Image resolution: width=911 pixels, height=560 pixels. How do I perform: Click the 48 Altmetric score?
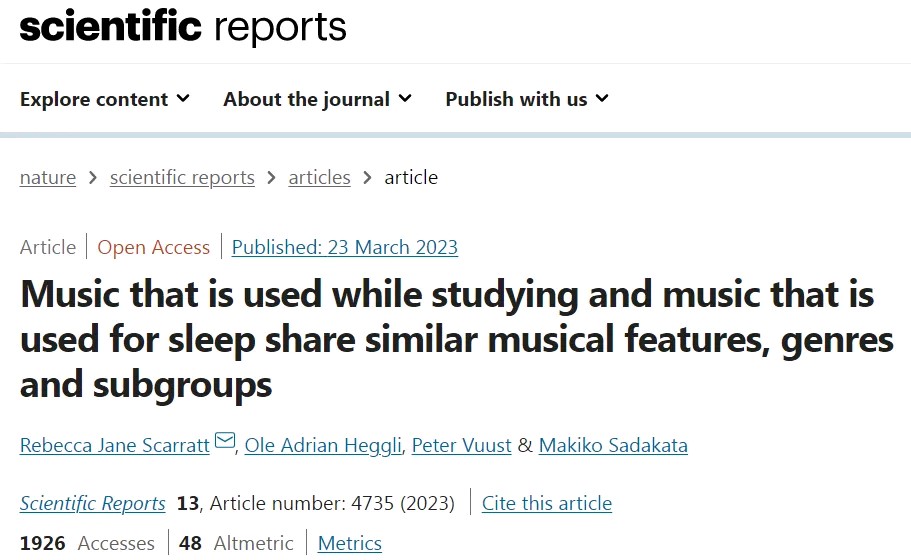tap(237, 544)
